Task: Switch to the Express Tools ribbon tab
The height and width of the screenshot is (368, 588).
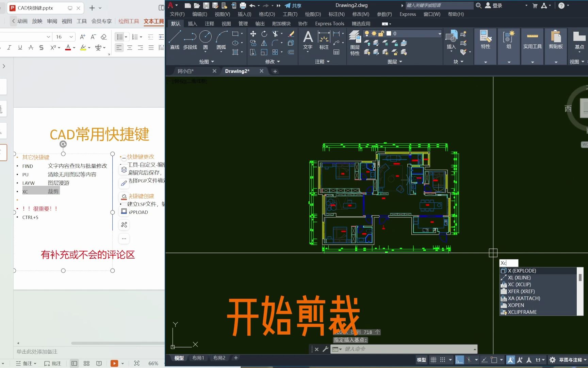Action: [329, 24]
